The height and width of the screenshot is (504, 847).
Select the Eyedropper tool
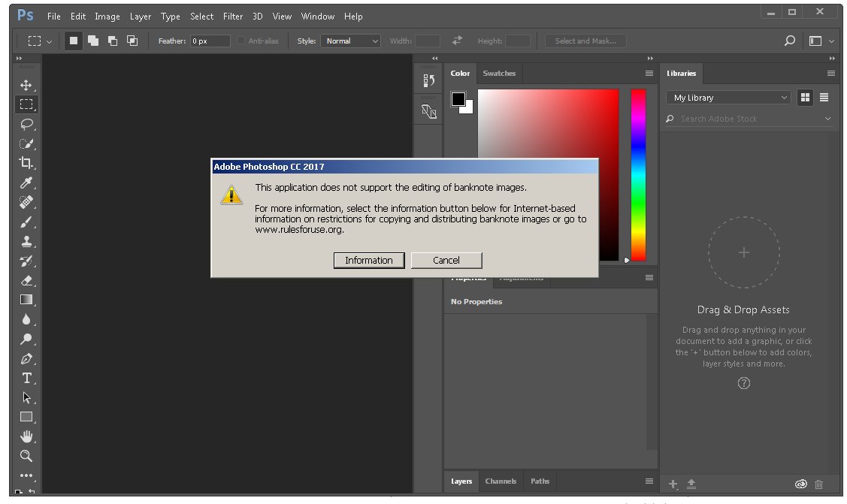click(26, 183)
